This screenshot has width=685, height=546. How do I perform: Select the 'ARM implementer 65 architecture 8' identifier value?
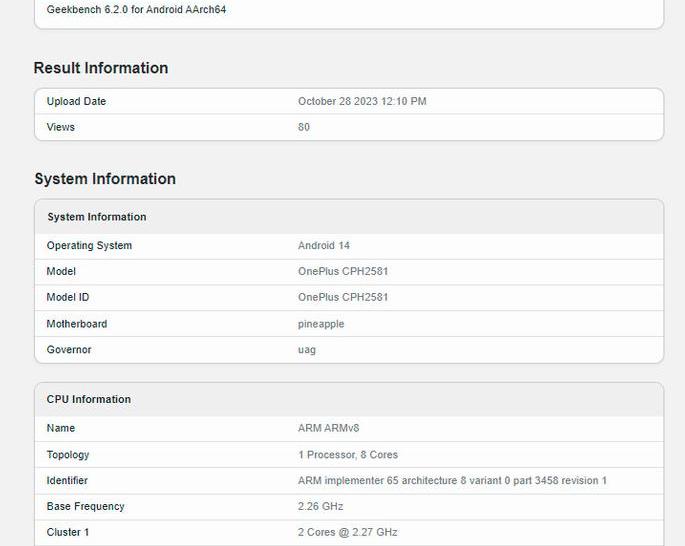pos(453,480)
